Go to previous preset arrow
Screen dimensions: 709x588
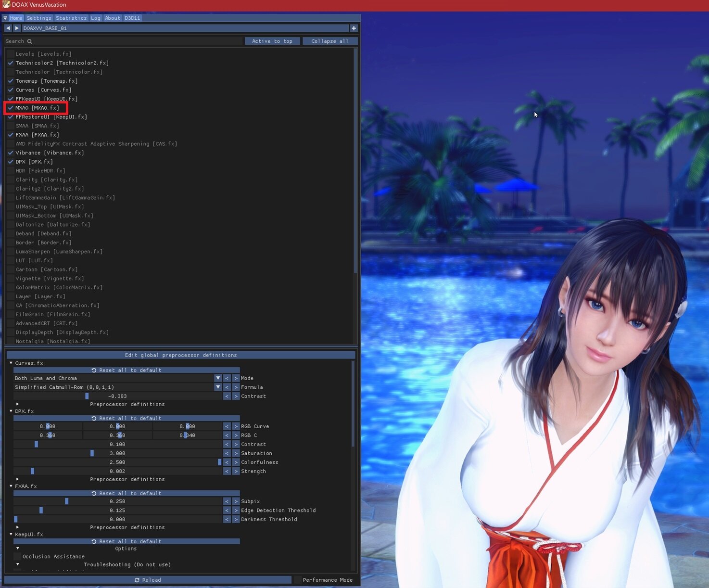(x=8, y=28)
